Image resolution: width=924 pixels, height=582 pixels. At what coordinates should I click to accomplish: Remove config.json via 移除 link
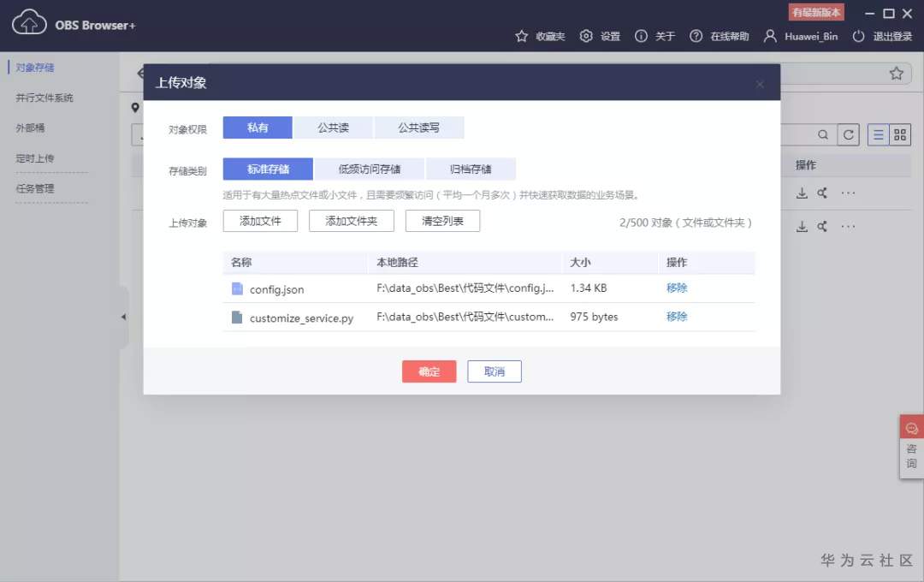(677, 288)
